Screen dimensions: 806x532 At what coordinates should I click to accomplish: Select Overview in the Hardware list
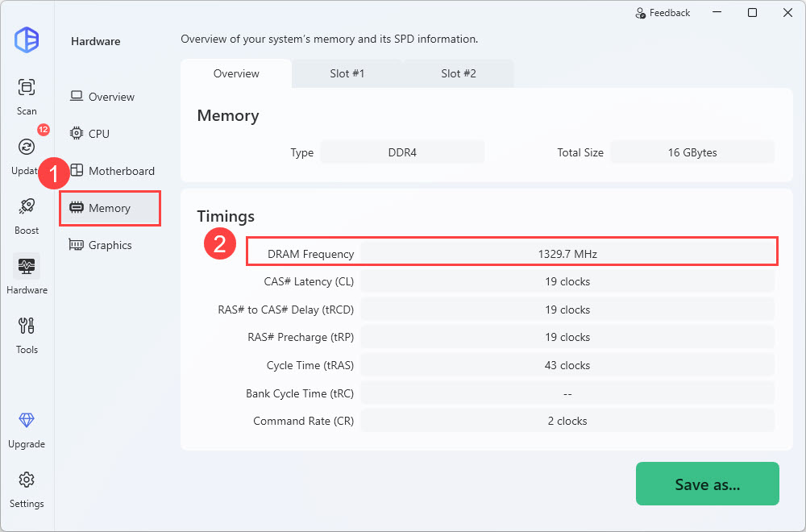click(x=110, y=97)
